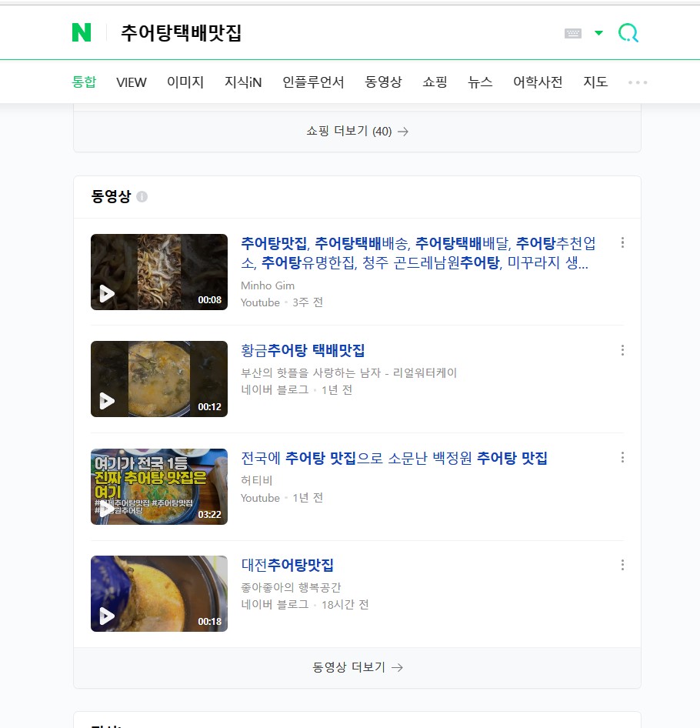Click the green search magnifier icon
The height and width of the screenshot is (728, 700).
[x=628, y=33]
